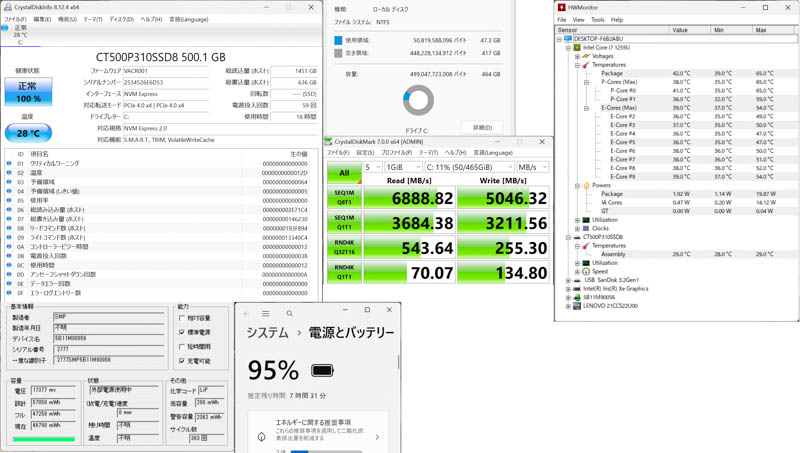Screen dimensions: 800x453
Task: Open the Tools menu in HWMonitor
Action: pyautogui.click(x=597, y=20)
